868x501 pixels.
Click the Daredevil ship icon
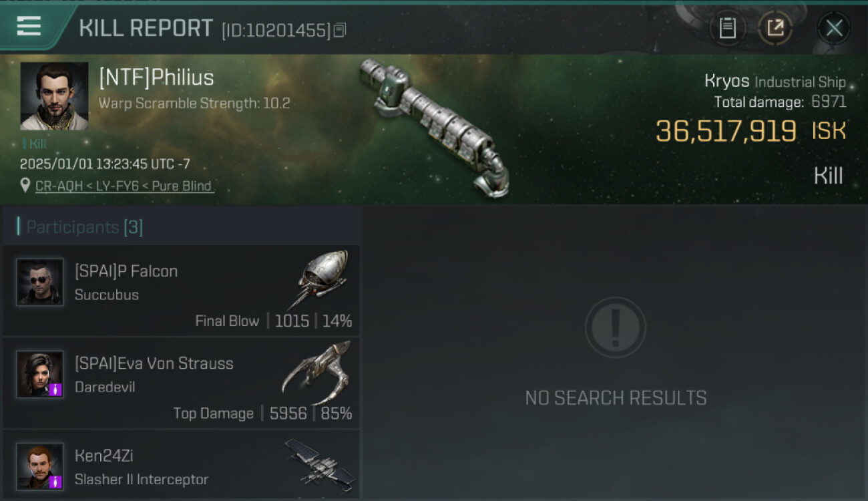pyautogui.click(x=316, y=371)
